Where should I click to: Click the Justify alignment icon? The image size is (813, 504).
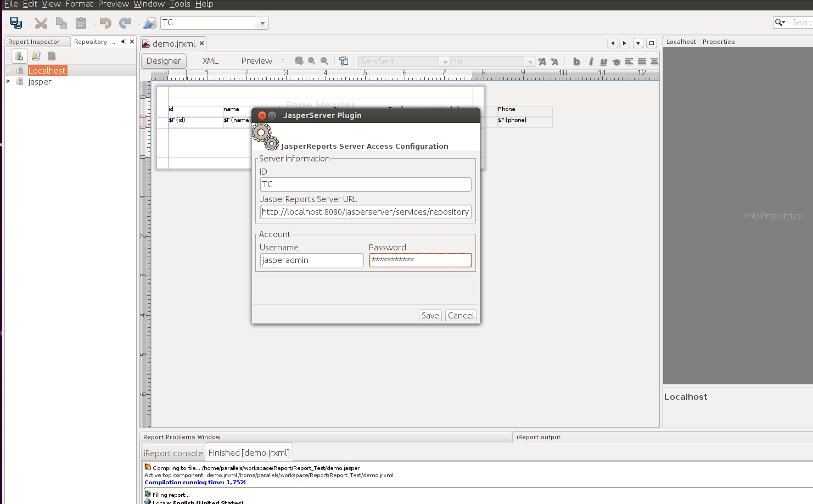[642, 61]
